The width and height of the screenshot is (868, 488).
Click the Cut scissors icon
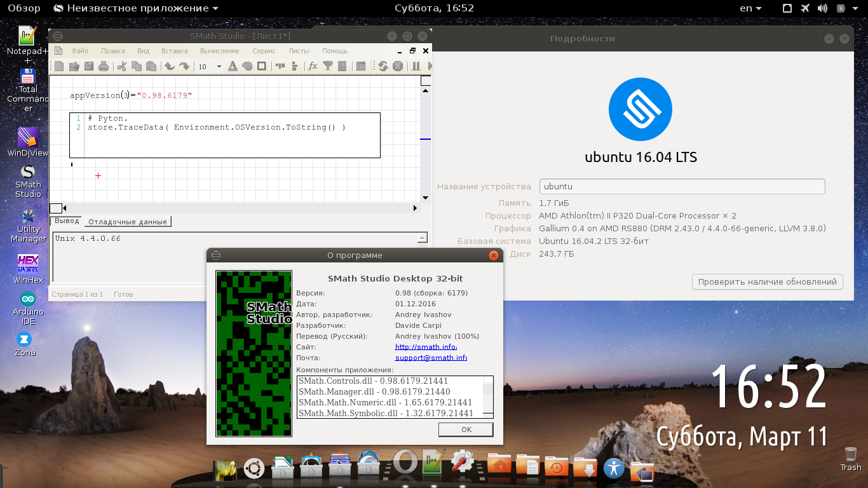121,66
